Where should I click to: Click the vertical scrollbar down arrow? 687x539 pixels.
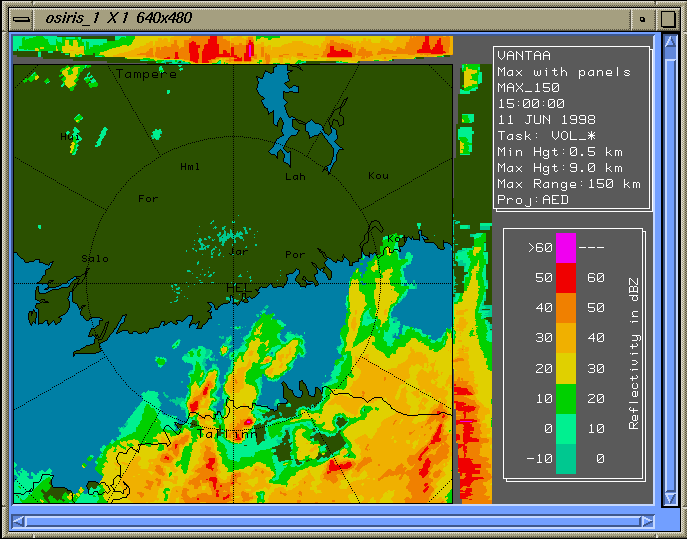[x=669, y=497]
